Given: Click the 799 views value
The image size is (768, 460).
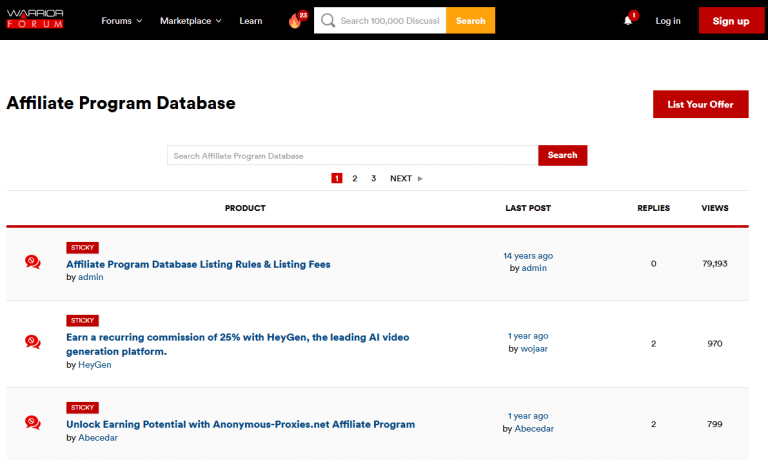Looking at the screenshot, I should point(715,424).
